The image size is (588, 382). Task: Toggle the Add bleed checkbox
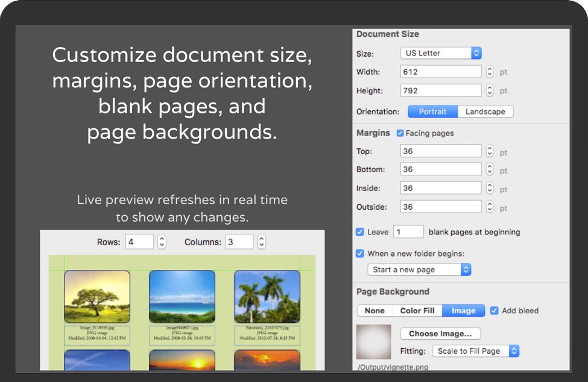pyautogui.click(x=495, y=311)
